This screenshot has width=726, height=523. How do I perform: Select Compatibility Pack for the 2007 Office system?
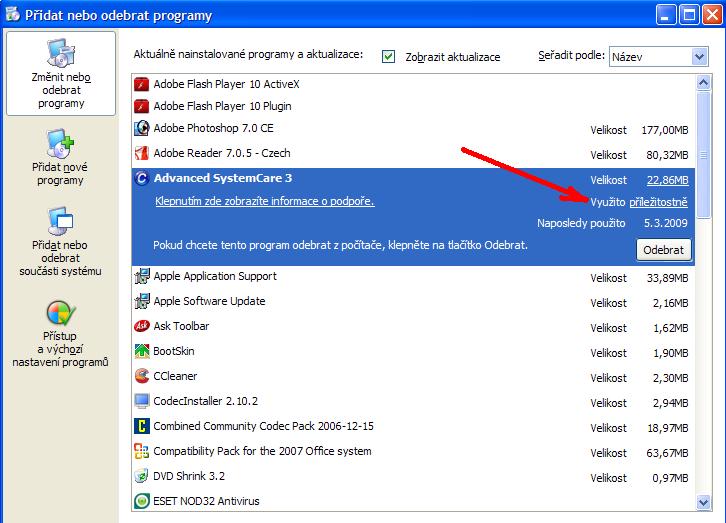(x=413, y=452)
